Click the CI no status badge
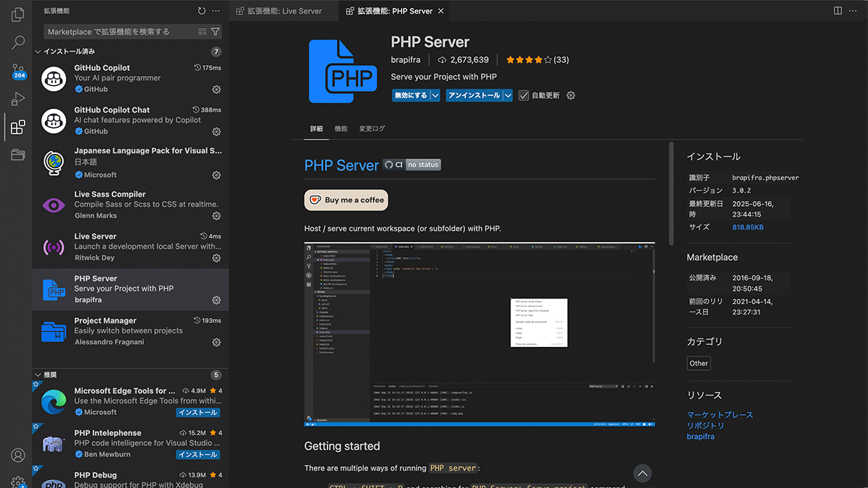 (412, 165)
